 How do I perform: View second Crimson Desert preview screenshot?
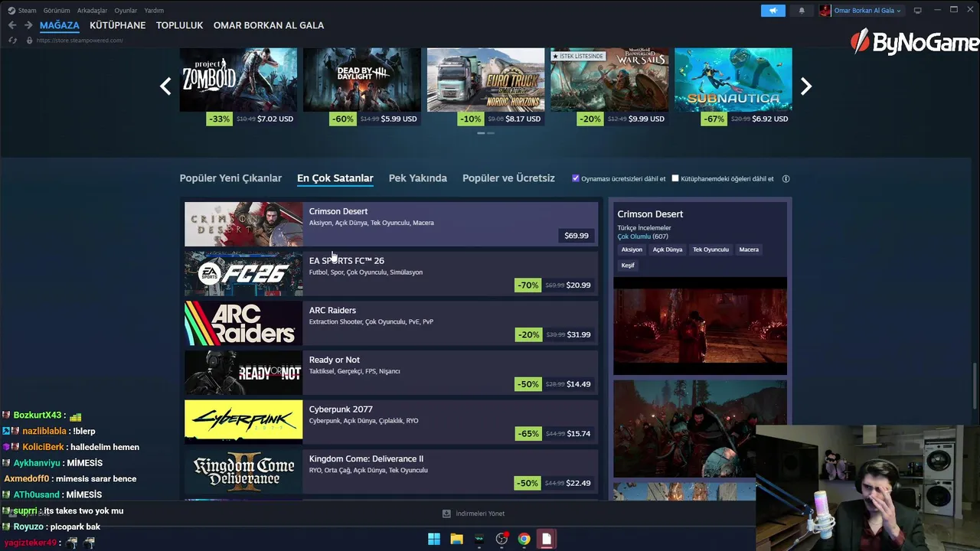700,429
